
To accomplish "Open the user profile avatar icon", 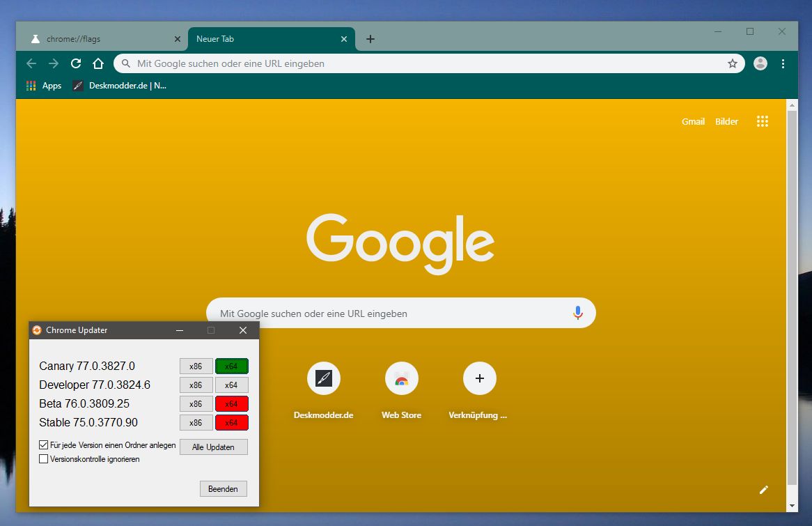I will [x=760, y=63].
